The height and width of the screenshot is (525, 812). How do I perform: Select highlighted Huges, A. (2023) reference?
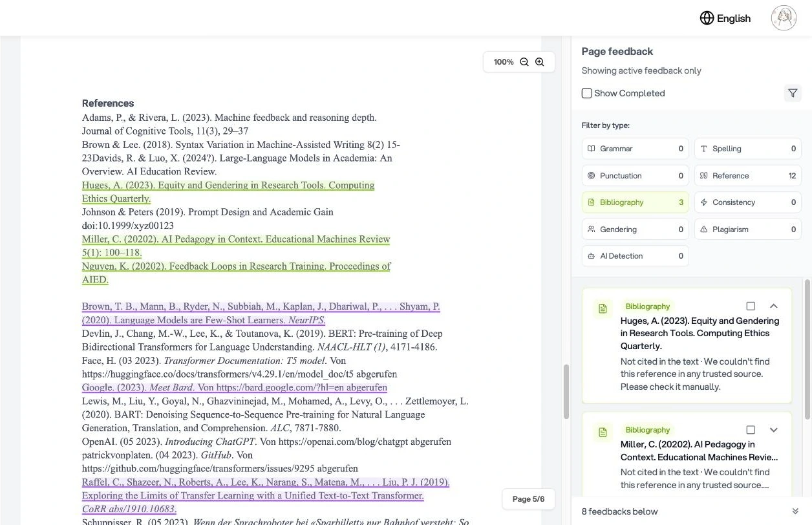pos(228,192)
